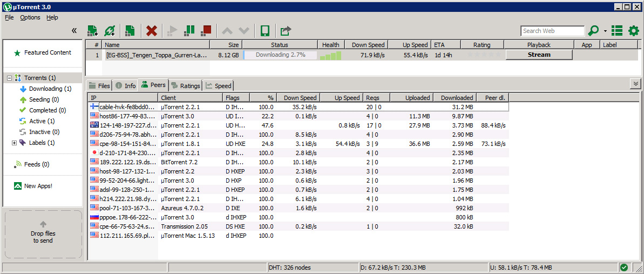This screenshot has width=644, height=274.
Task: Click the Start torrent play icon
Action: point(173,30)
